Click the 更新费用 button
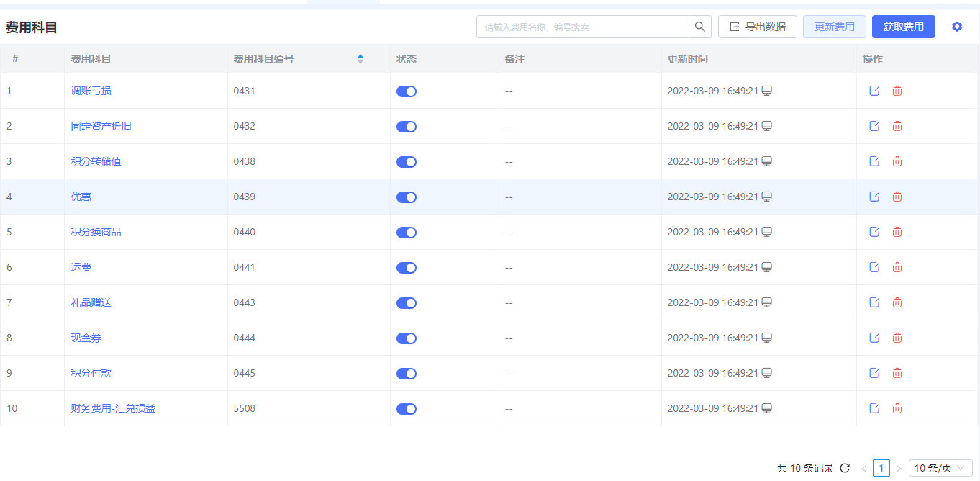 pos(835,27)
